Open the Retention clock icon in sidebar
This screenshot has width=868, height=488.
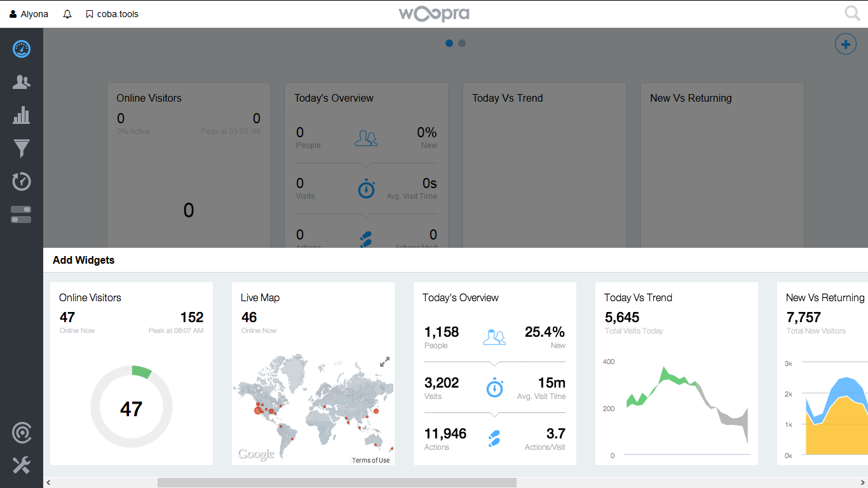point(22,181)
